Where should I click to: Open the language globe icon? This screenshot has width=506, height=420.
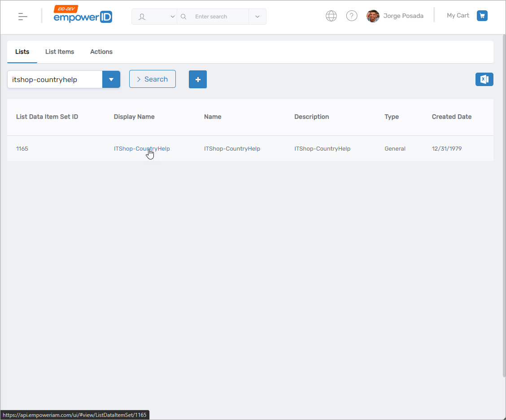(x=331, y=15)
